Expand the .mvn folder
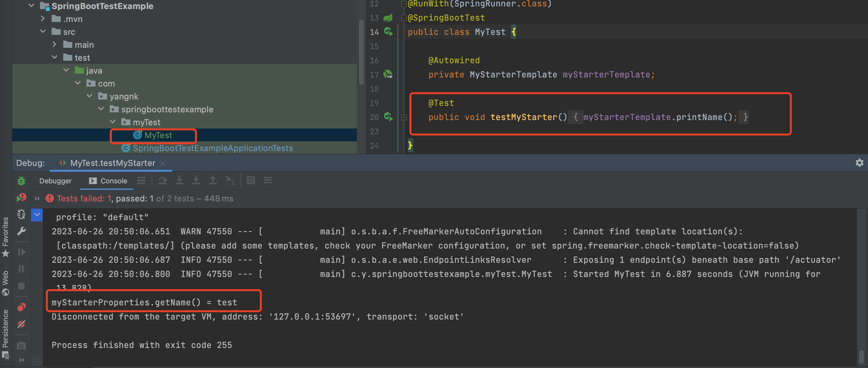Viewport: 868px width, 368px height. pos(43,18)
